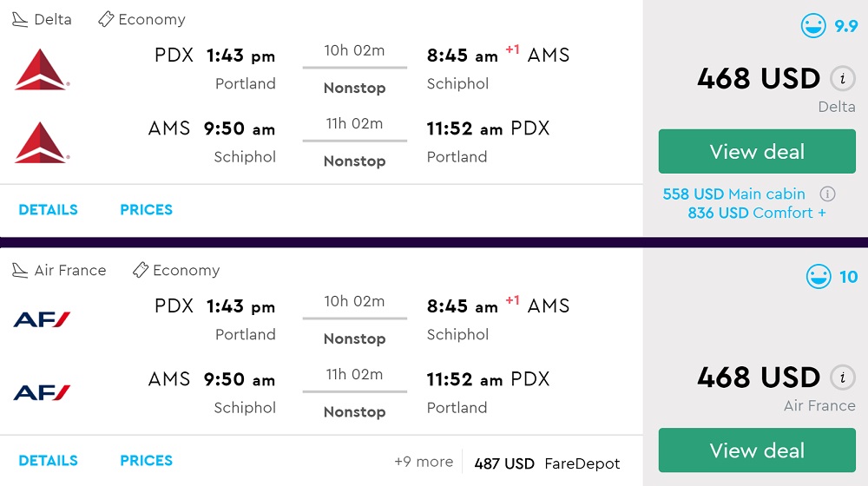Click the Air France logo on return flight
Viewport: 868px width, 486px height.
(x=42, y=393)
